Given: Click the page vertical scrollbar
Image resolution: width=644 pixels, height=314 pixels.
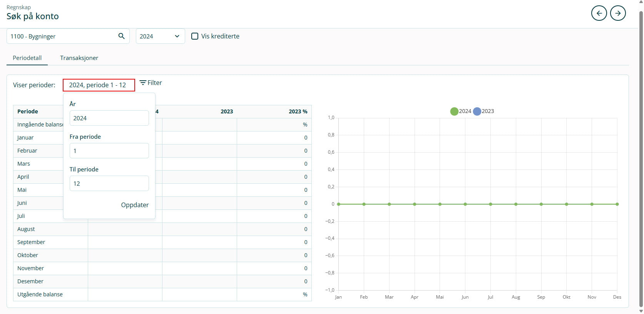Looking at the screenshot, I should coord(641,154).
